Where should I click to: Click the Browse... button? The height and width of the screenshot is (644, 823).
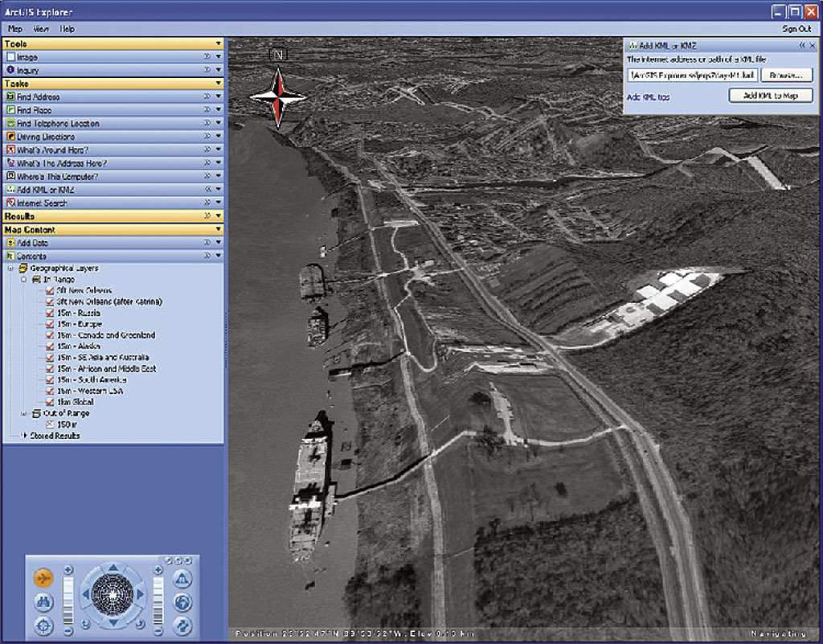click(786, 76)
